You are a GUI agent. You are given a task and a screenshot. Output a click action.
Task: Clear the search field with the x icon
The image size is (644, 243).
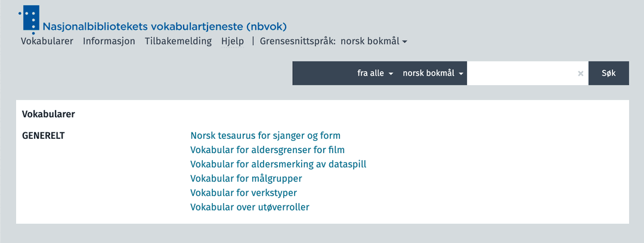click(x=580, y=73)
